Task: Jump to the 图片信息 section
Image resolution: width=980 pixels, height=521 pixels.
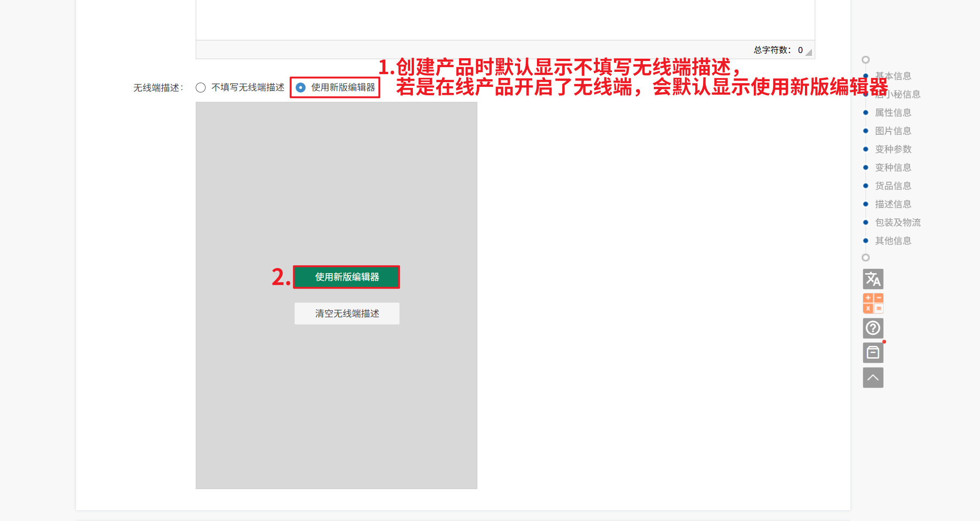Action: coord(893,131)
